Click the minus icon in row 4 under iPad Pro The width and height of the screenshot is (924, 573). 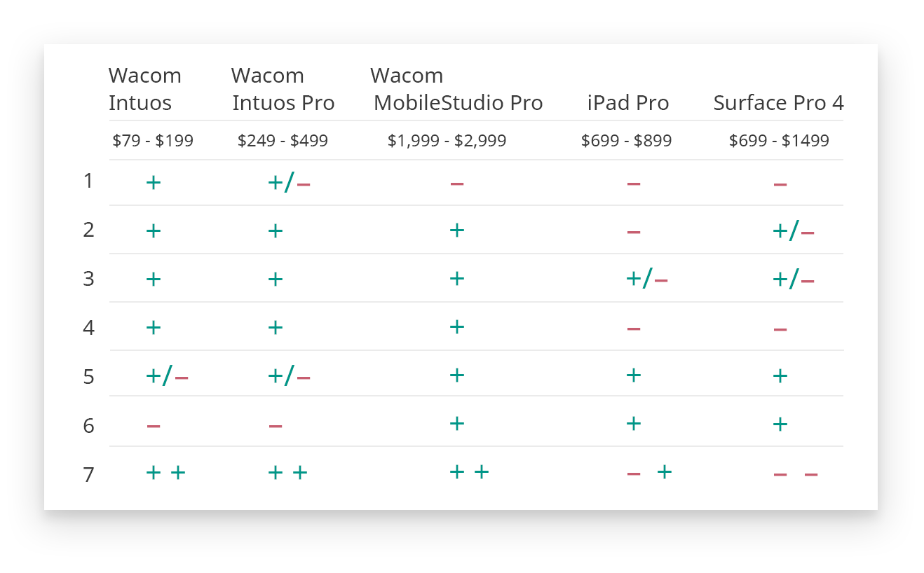[x=633, y=328]
